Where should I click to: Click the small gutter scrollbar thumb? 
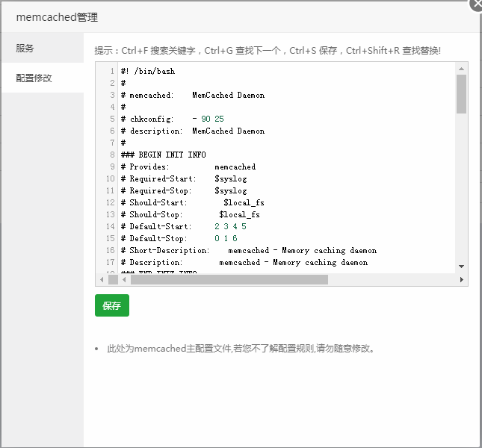(113, 279)
